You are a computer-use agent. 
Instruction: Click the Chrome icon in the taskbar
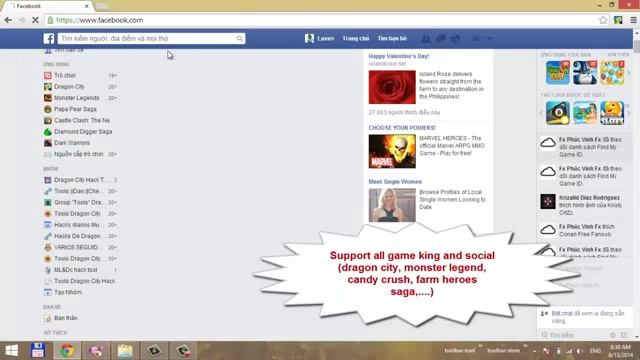pyautogui.click(x=67, y=351)
